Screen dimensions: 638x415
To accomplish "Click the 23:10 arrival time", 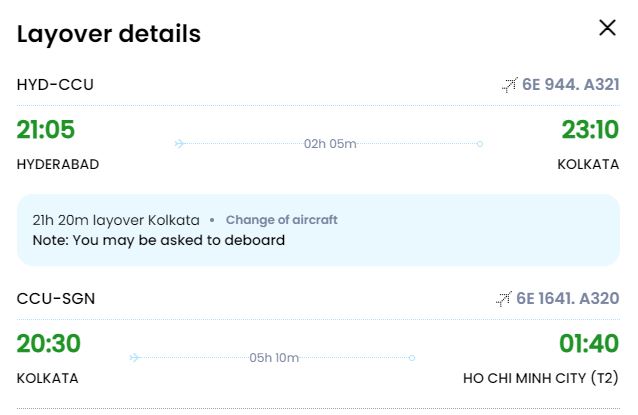I will [590, 129].
